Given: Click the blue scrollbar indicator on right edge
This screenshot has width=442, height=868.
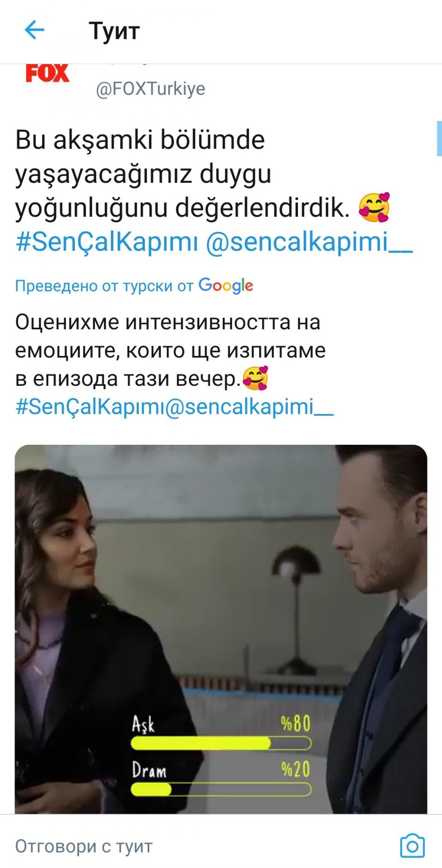Looking at the screenshot, I should [x=439, y=138].
